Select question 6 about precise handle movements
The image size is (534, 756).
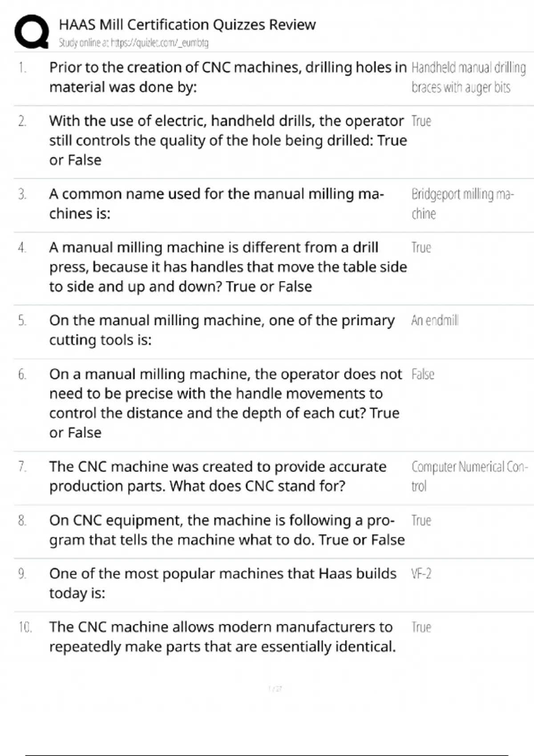point(225,403)
